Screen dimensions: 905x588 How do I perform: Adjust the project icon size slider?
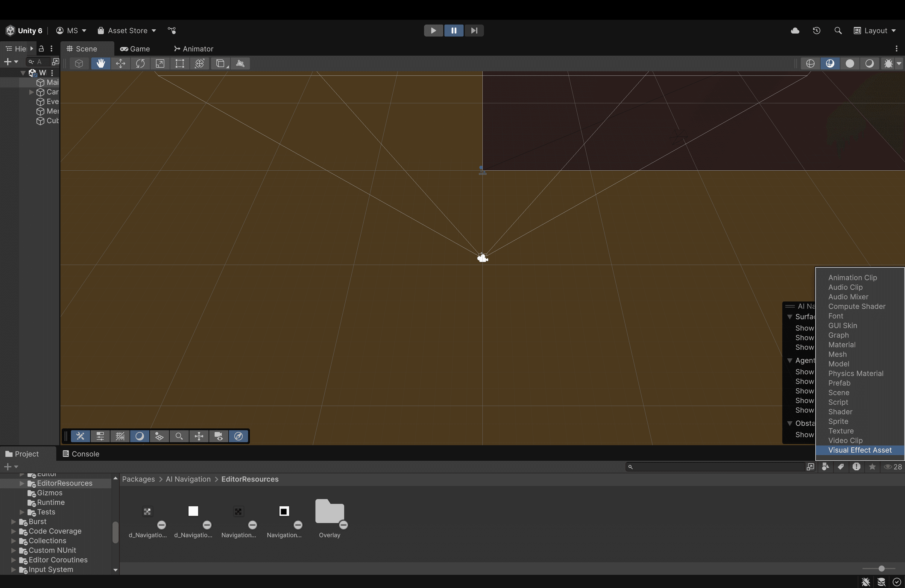tap(881, 569)
